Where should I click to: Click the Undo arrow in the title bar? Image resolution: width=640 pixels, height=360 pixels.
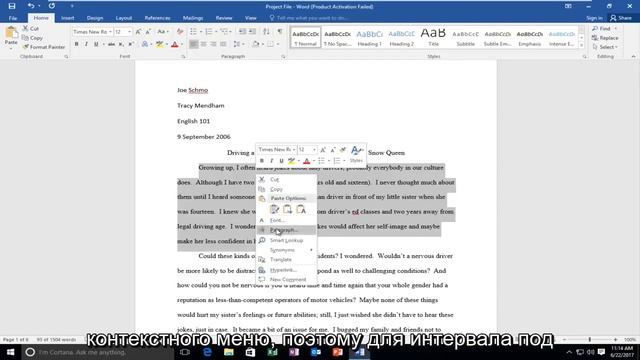pos(31,6)
